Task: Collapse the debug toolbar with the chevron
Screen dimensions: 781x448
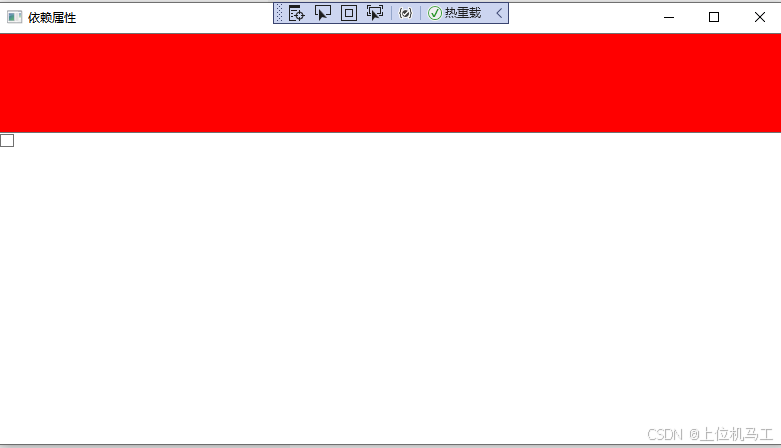Action: tap(499, 13)
